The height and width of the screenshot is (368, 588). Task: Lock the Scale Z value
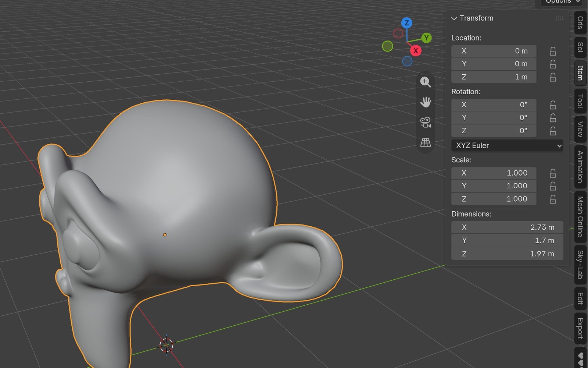(553, 199)
